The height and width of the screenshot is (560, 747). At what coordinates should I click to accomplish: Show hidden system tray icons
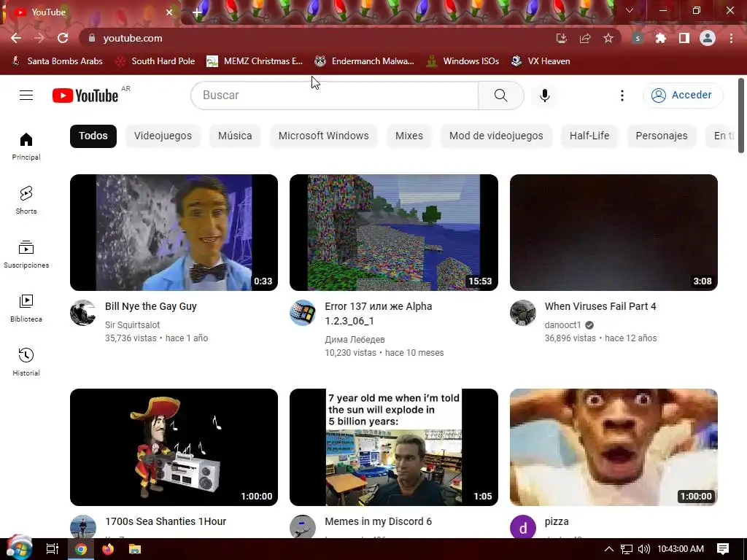pos(609,549)
